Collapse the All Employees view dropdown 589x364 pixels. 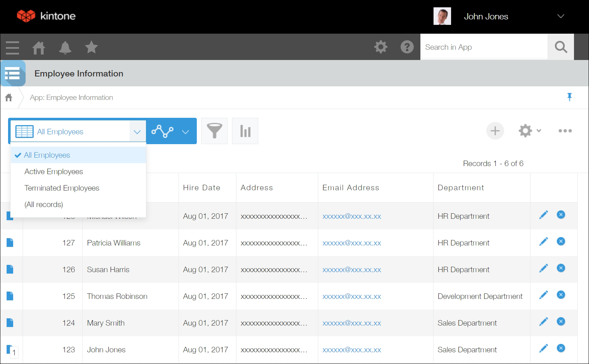tap(137, 132)
